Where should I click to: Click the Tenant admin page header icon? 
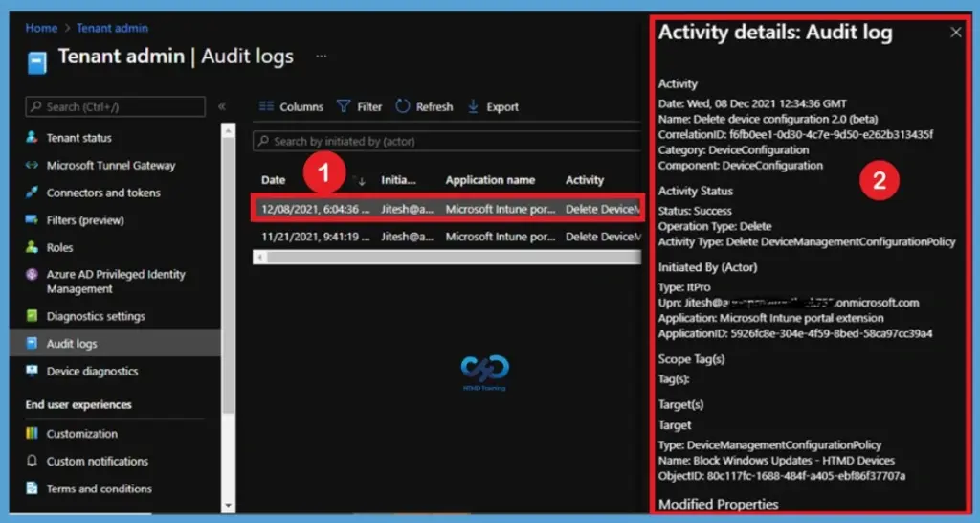pyautogui.click(x=37, y=62)
